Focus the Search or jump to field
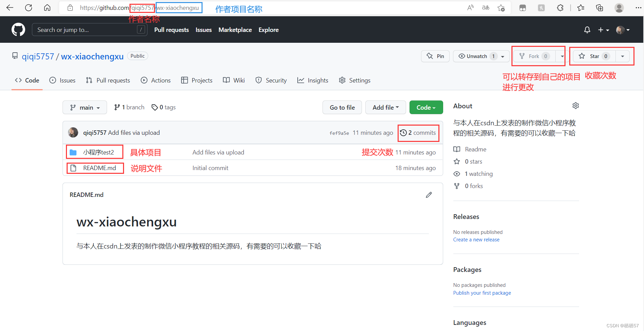The image size is (644, 331). [x=90, y=30]
